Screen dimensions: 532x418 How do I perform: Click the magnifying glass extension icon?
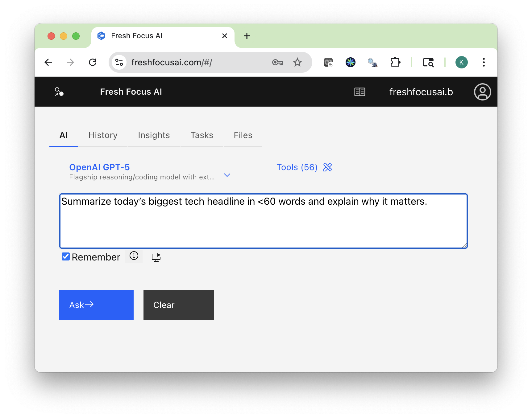click(372, 62)
